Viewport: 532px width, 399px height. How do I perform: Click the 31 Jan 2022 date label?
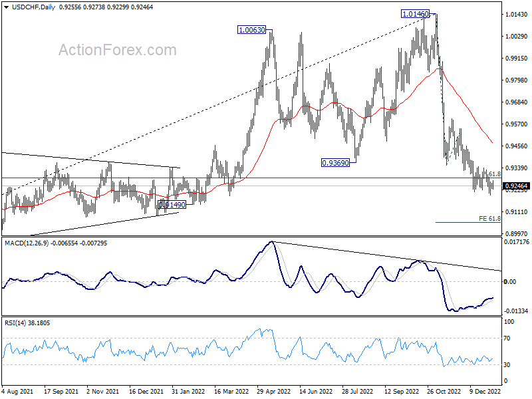point(188,392)
